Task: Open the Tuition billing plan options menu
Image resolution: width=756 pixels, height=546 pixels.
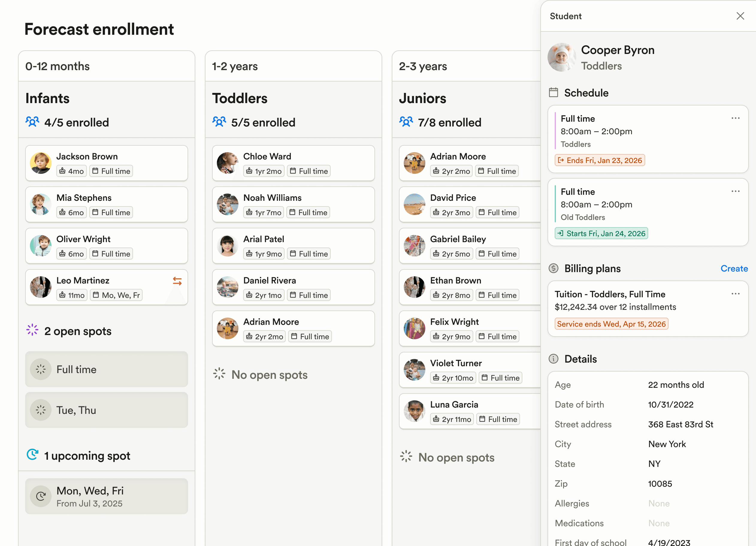Action: [x=735, y=294]
